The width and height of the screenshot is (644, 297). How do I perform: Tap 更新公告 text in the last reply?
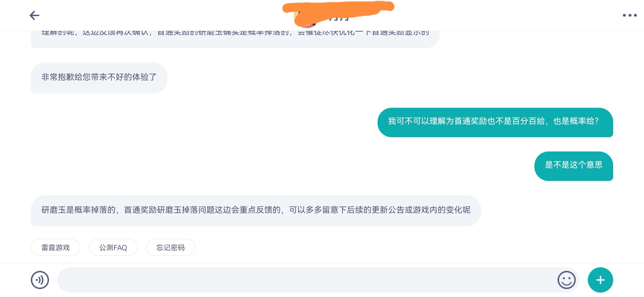(x=388, y=210)
